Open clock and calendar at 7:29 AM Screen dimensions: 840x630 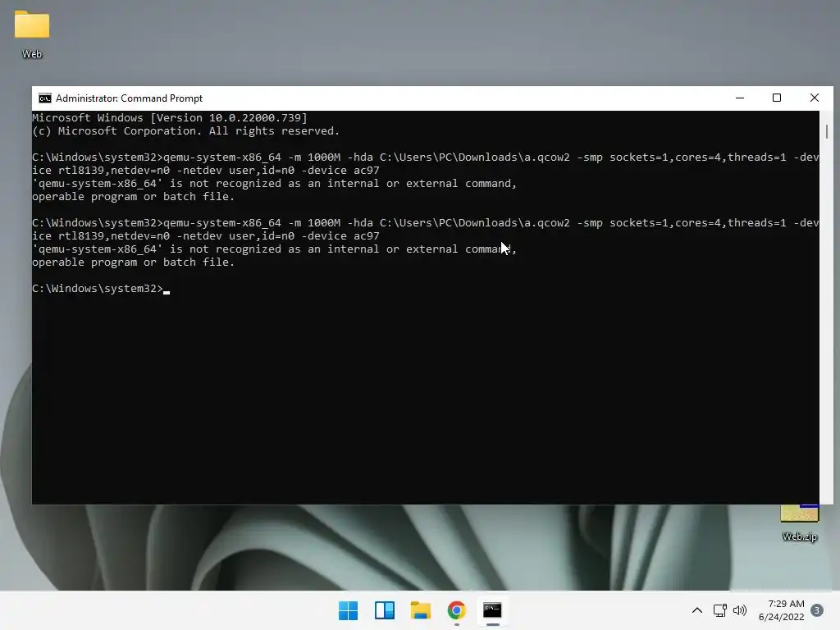781,610
